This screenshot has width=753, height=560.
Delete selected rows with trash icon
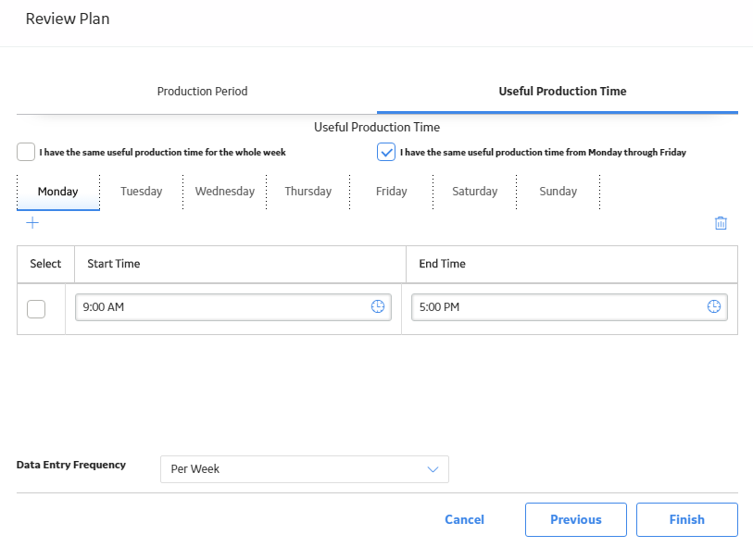coord(721,223)
